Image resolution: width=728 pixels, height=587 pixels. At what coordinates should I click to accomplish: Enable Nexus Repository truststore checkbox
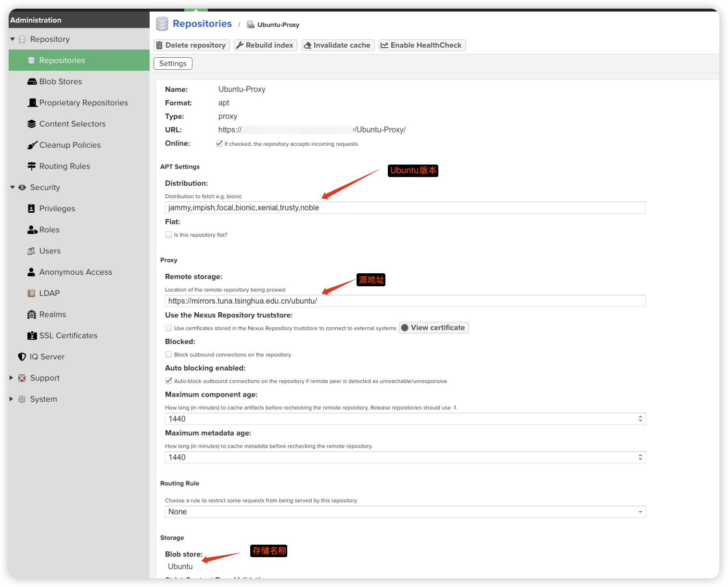168,328
